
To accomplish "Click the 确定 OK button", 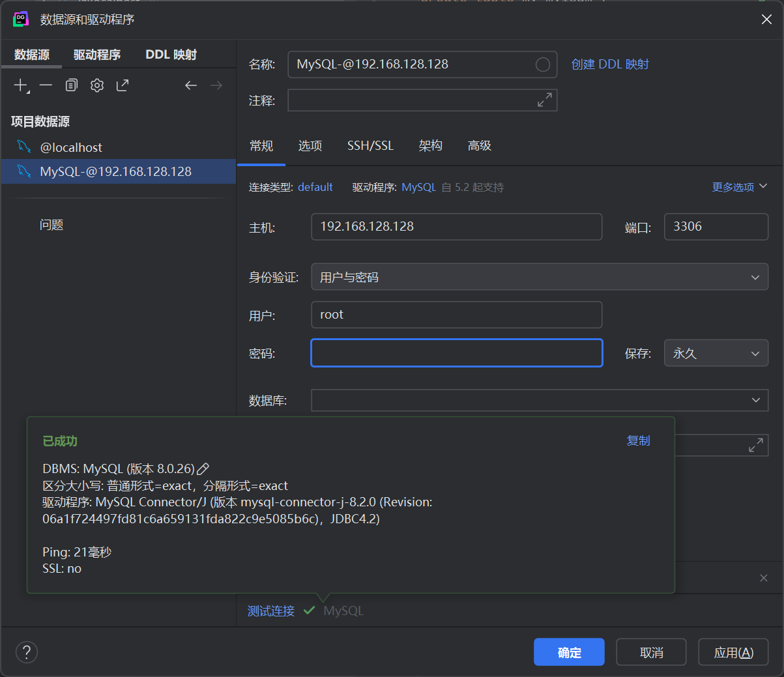I will (x=569, y=652).
